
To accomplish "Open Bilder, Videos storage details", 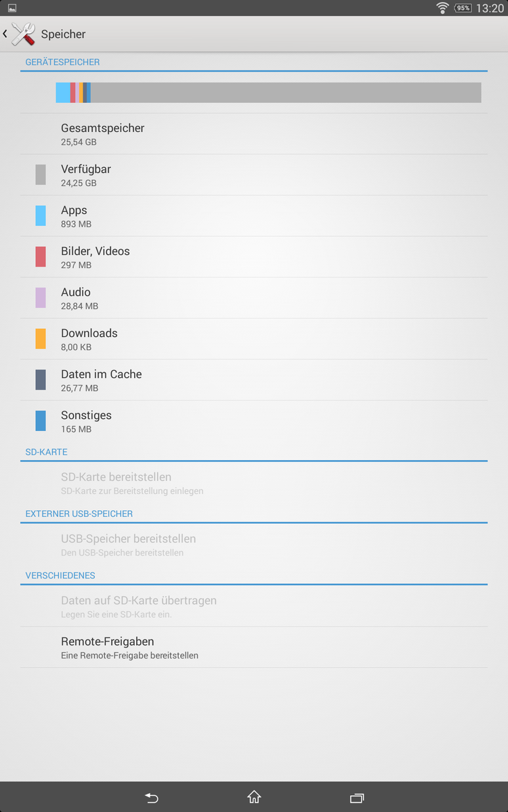I will pos(253,257).
